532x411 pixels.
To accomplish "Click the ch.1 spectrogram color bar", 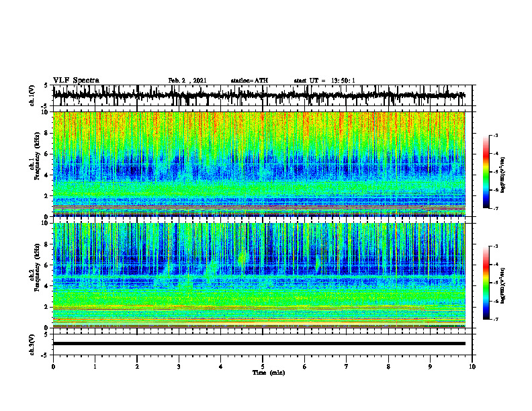I will (x=486, y=172).
